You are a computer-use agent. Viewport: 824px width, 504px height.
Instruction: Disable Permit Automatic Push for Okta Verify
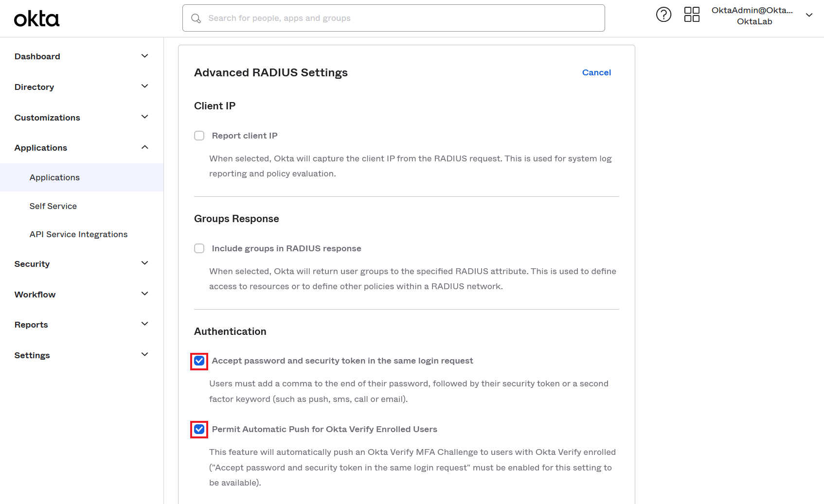click(x=199, y=429)
